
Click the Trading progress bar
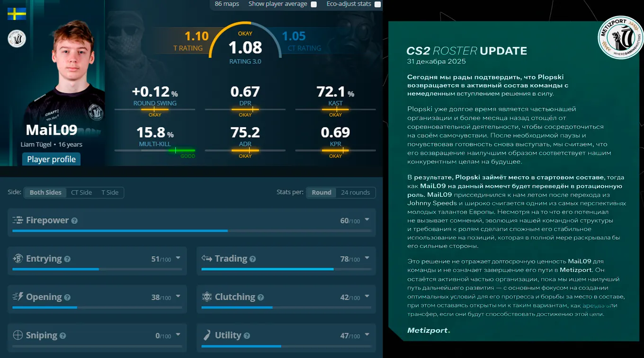point(286,269)
